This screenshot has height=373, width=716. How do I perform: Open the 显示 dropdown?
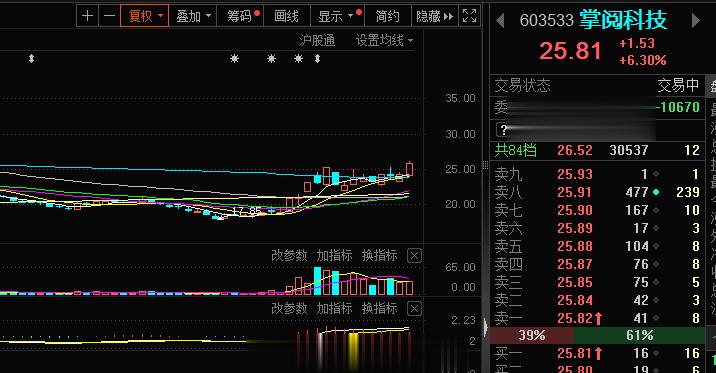[338, 16]
